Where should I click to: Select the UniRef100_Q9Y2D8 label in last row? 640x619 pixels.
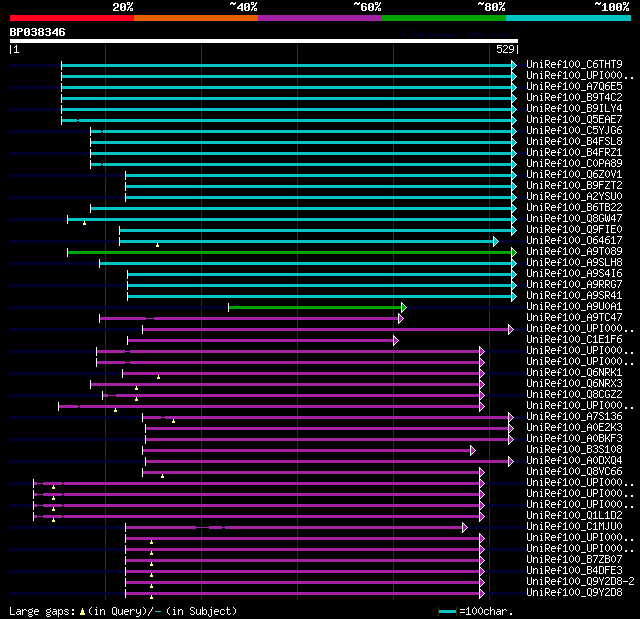tap(574, 592)
